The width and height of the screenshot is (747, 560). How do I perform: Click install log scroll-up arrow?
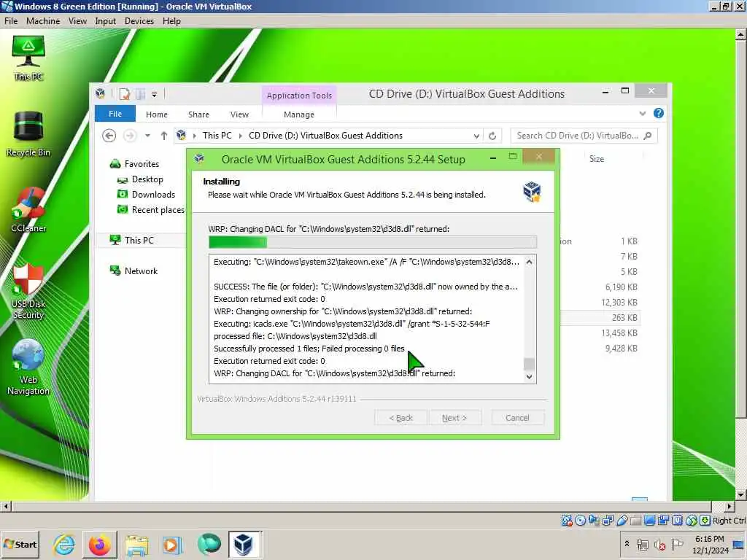pyautogui.click(x=529, y=262)
